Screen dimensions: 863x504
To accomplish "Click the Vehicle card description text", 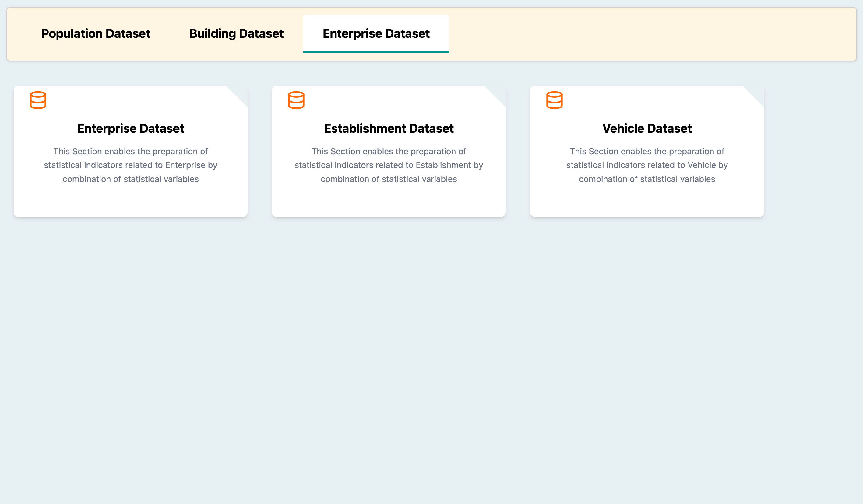I will (x=647, y=165).
